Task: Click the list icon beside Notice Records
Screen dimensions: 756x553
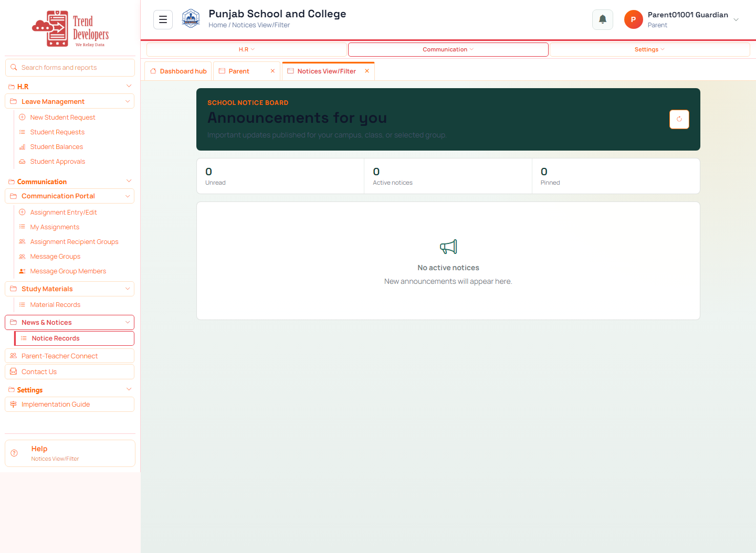Action: [x=24, y=338]
